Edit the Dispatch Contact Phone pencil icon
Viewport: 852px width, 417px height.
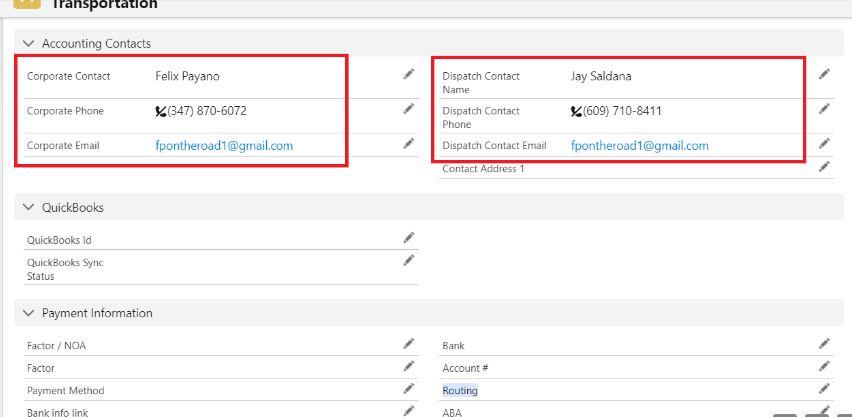[824, 109]
